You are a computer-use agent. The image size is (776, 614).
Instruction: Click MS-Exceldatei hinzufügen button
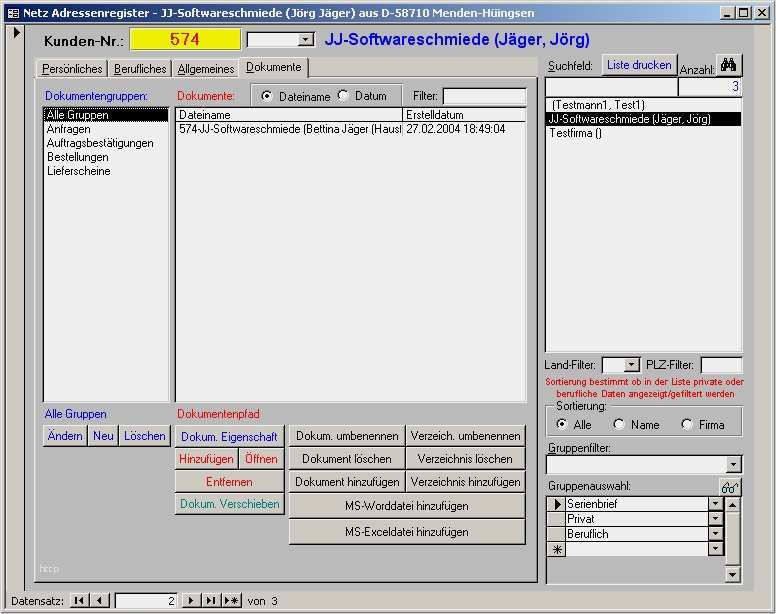click(x=407, y=532)
